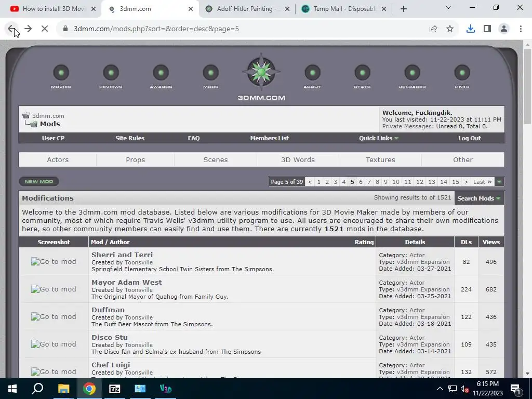This screenshot has width=532, height=399.
Task: Go to page 6 of mods
Action: 361,182
